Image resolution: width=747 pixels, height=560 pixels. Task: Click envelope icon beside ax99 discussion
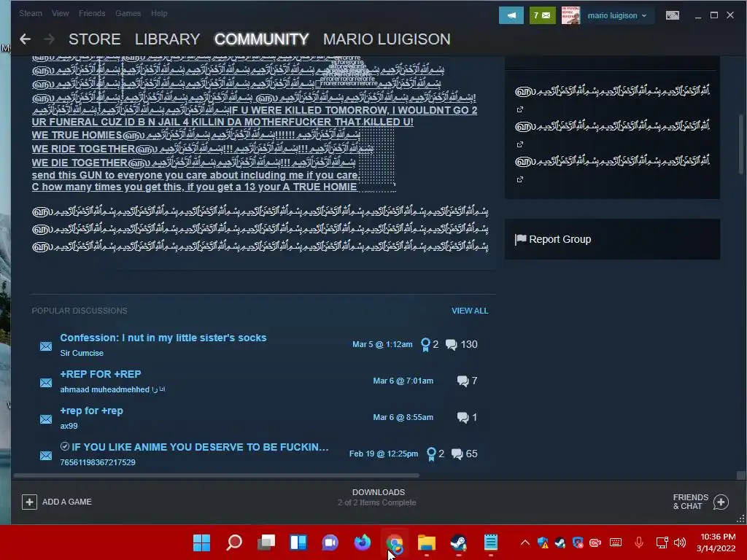click(x=46, y=419)
